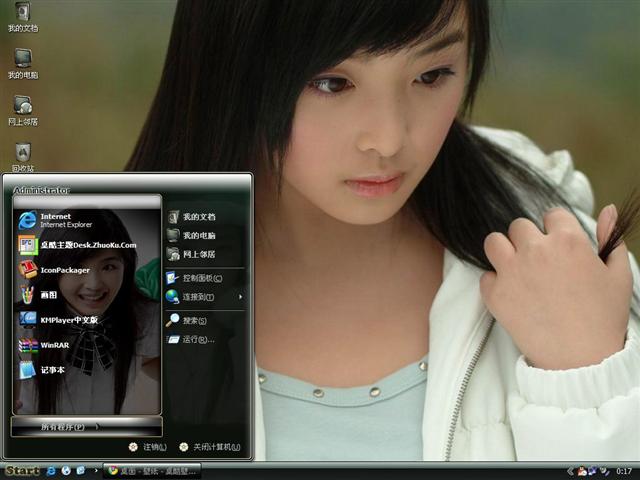This screenshot has height=480, width=640.
Task: Click 注销(L) log off button
Action: coord(147,447)
